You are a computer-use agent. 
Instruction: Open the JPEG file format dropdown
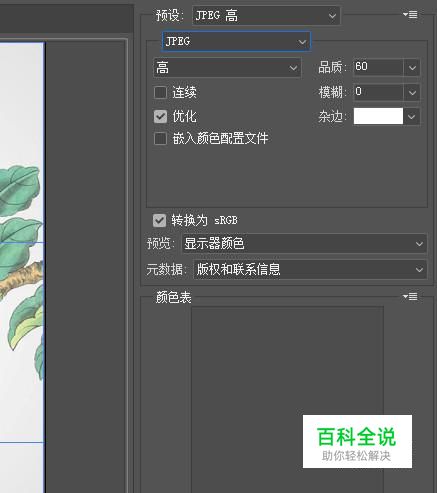pyautogui.click(x=236, y=42)
